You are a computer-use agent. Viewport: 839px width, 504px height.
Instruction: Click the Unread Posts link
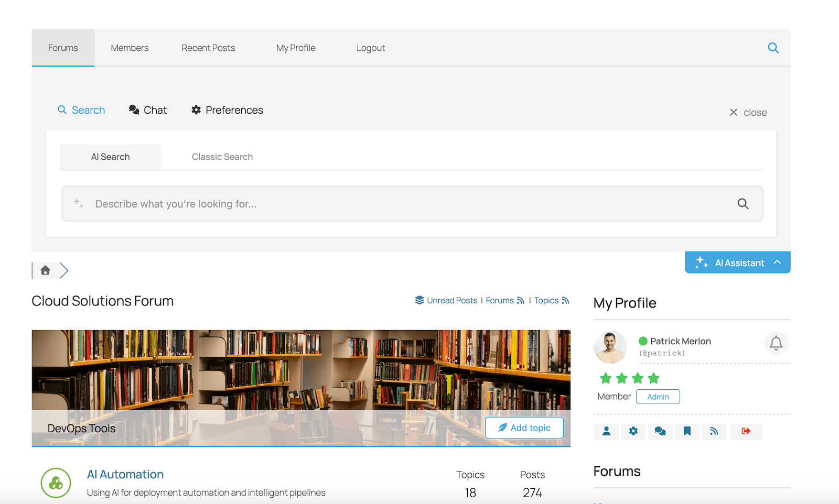pyautogui.click(x=451, y=300)
